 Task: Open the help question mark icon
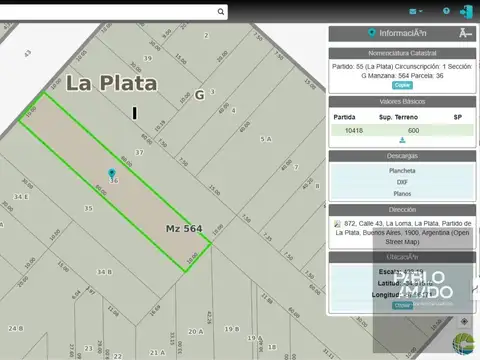[446, 11]
